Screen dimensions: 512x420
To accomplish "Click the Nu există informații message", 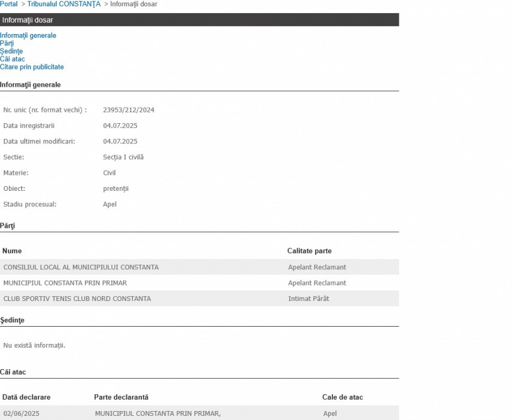I will tap(34, 345).
